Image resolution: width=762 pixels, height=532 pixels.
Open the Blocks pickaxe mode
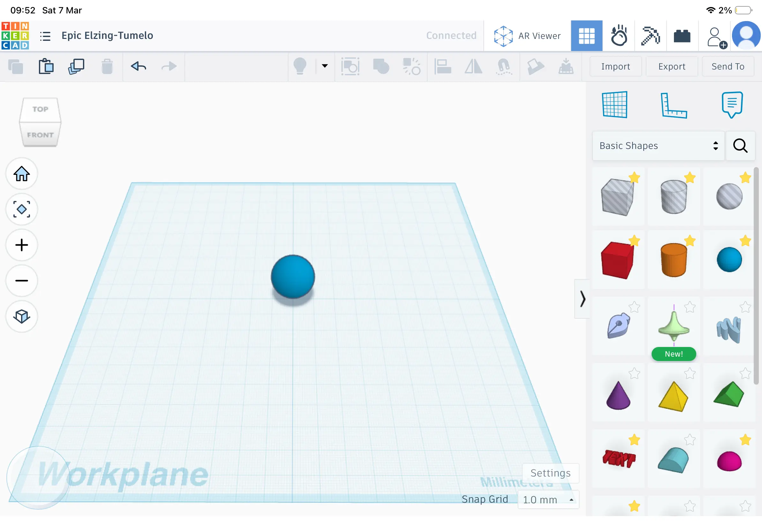tap(650, 36)
